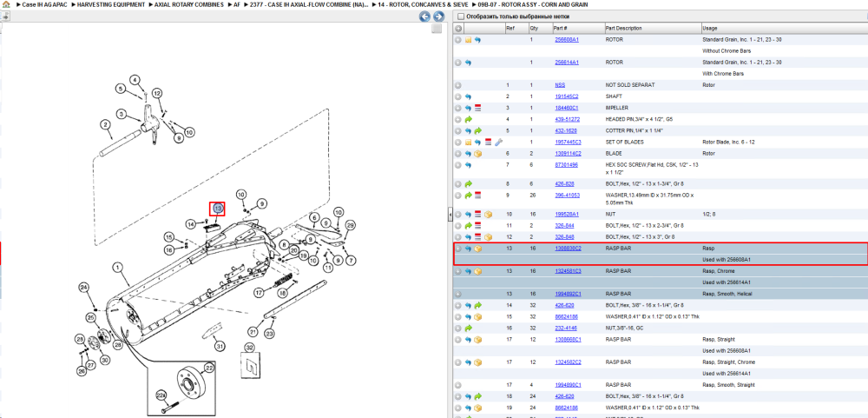Click the box icon in RASP BAR 1308668C1 row
Screen dimensions: 868x418
click(477, 339)
